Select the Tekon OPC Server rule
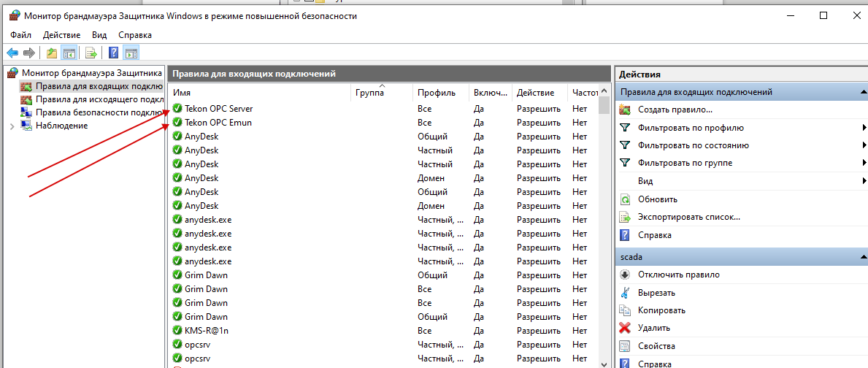 pyautogui.click(x=218, y=109)
